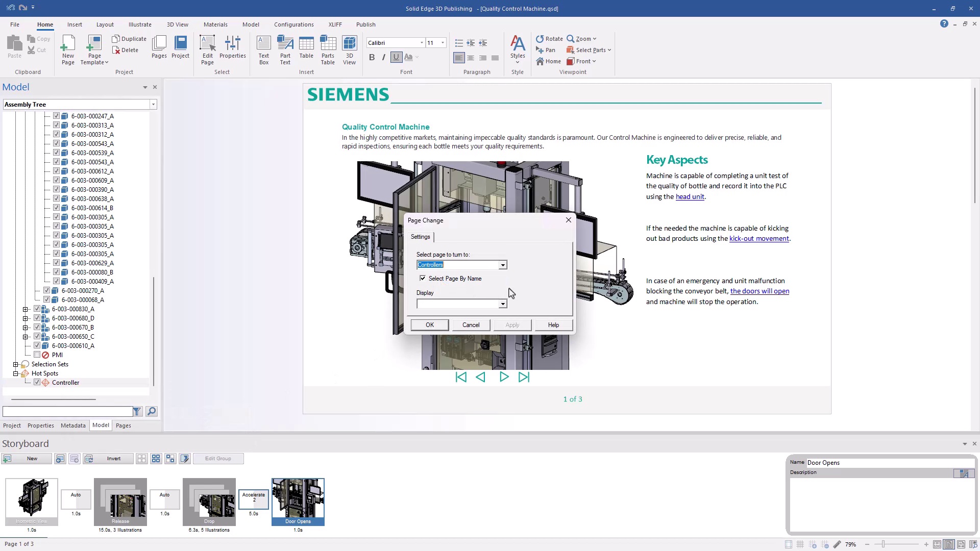Click Help in Page Change dialog

[553, 325]
